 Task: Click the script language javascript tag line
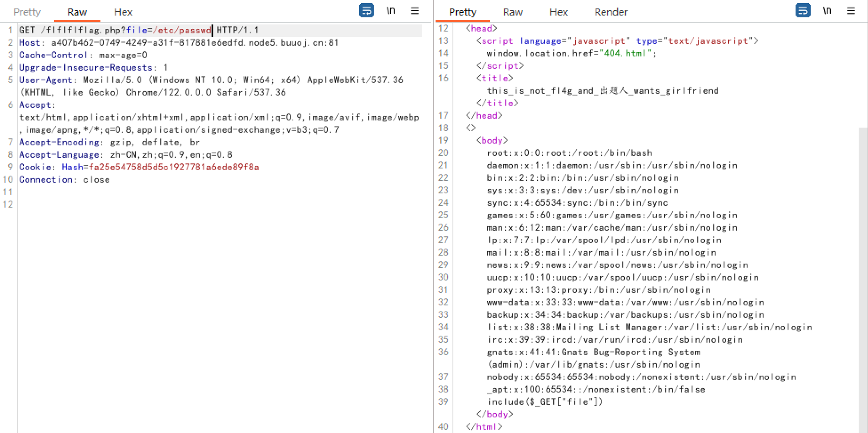(617, 41)
